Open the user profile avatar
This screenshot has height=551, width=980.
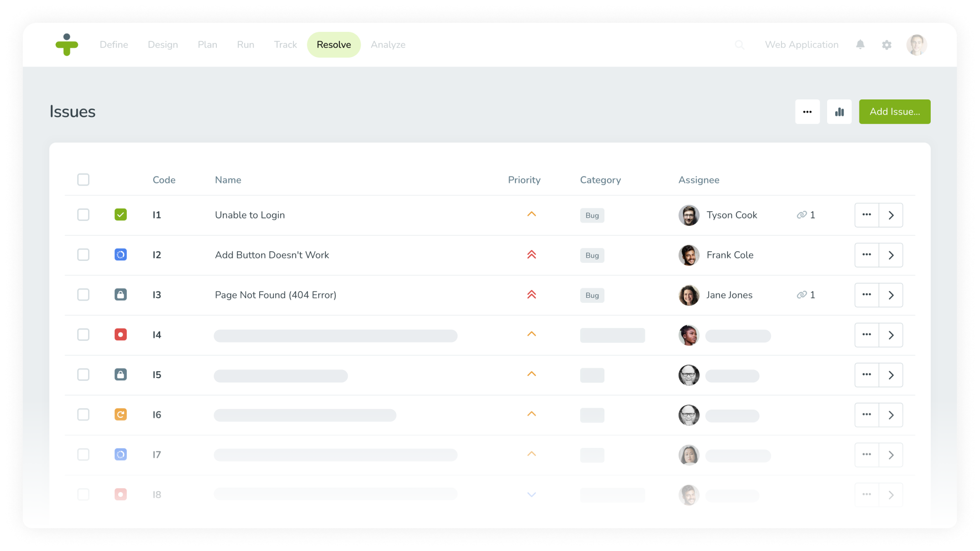(x=916, y=45)
